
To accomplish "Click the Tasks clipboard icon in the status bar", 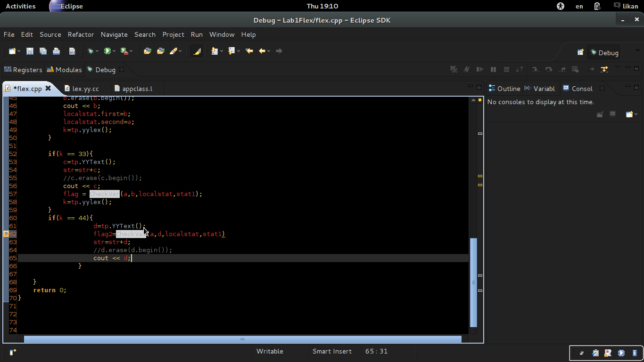I will [595, 353].
